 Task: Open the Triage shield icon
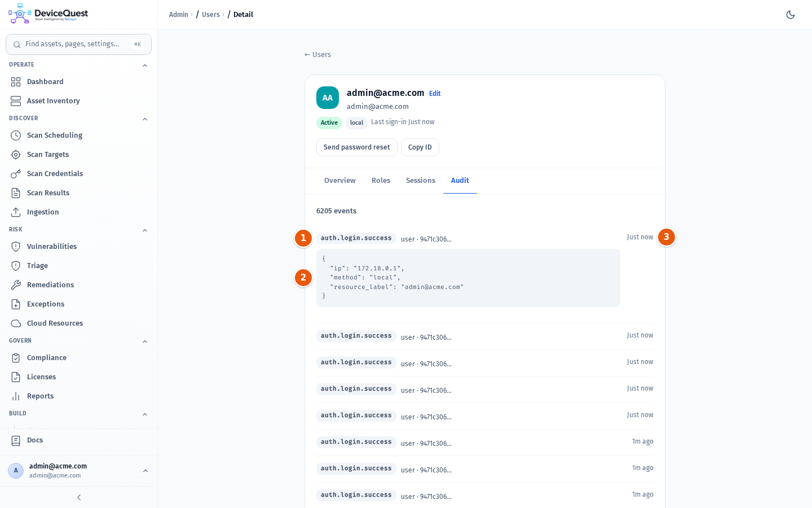pos(16,266)
